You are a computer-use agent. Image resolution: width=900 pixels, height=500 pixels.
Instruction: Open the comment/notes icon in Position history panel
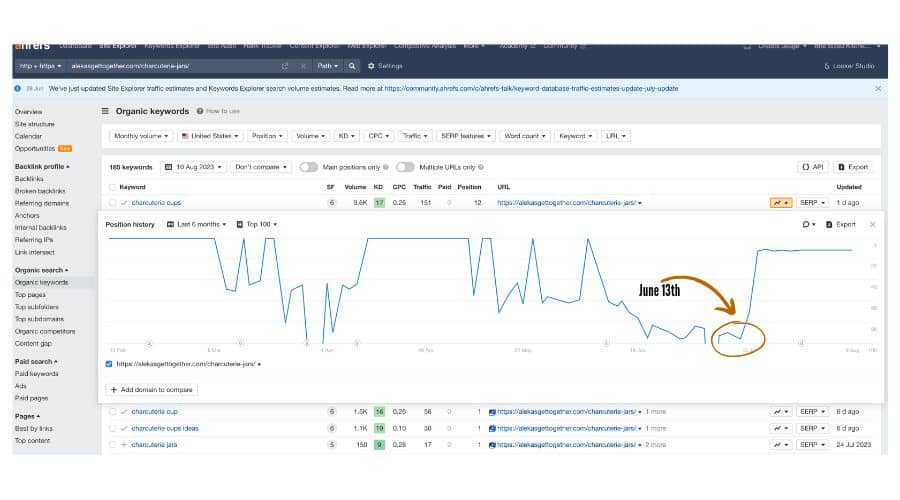pyautogui.click(x=808, y=224)
